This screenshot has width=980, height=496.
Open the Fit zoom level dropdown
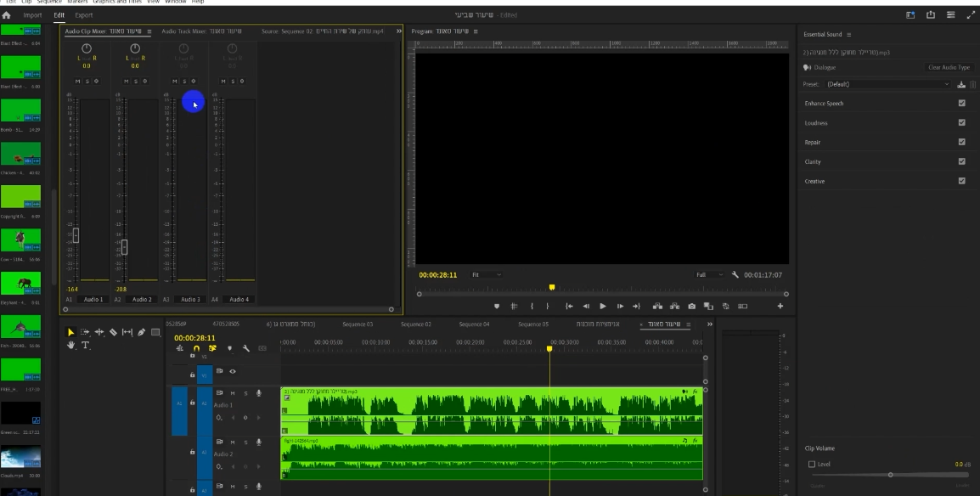(x=487, y=275)
